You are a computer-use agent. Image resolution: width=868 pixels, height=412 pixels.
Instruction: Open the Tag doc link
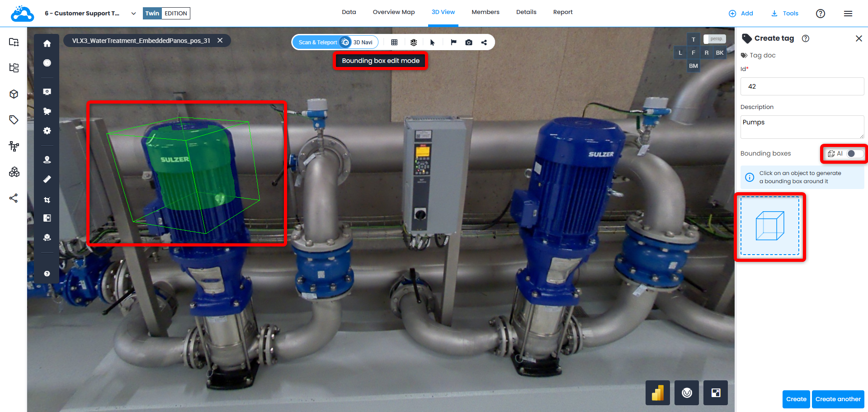coord(758,55)
